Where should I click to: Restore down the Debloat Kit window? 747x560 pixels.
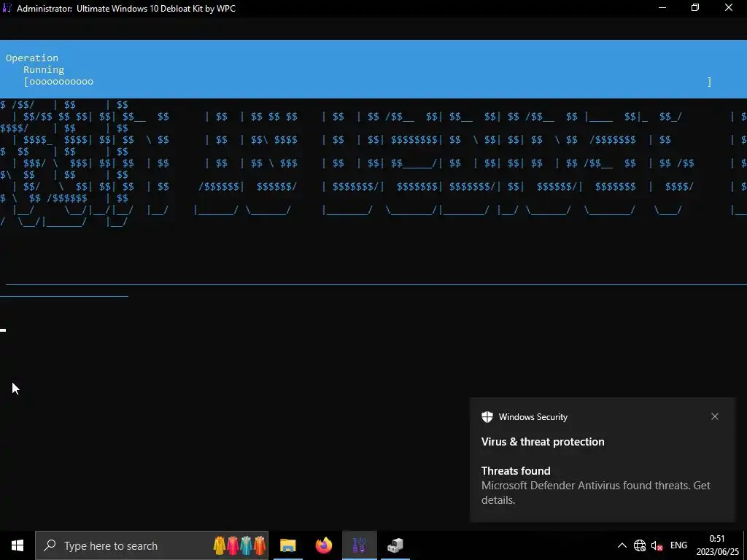coord(695,8)
